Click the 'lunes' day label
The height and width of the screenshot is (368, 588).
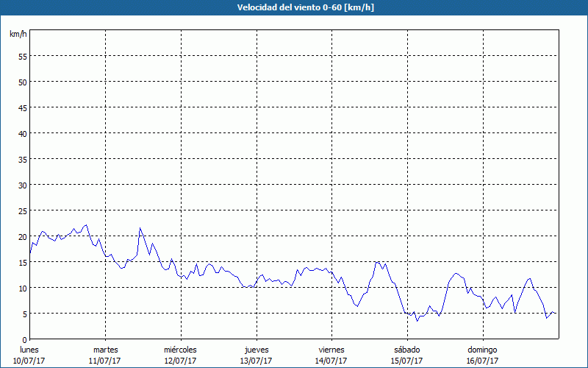(x=29, y=350)
